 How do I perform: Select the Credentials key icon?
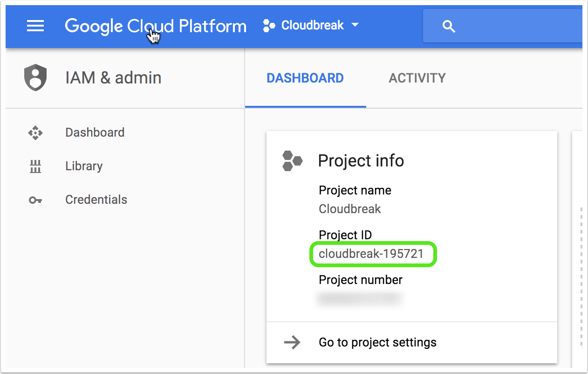(x=35, y=200)
